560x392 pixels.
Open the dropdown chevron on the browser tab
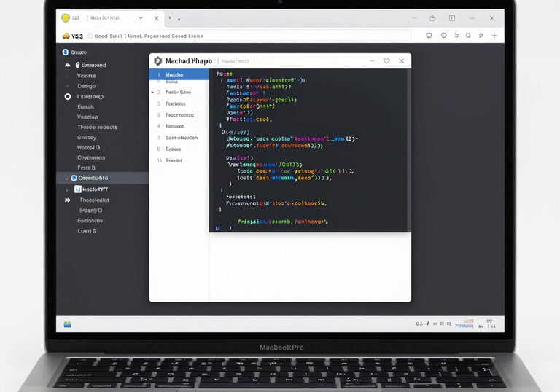141,18
